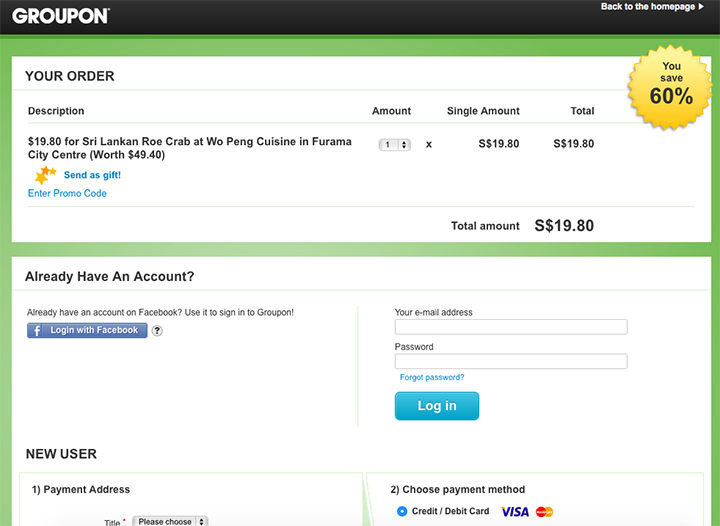Click the deal description text for Sri Lankan Roe Crab
This screenshot has width=720, height=526.
click(x=190, y=148)
